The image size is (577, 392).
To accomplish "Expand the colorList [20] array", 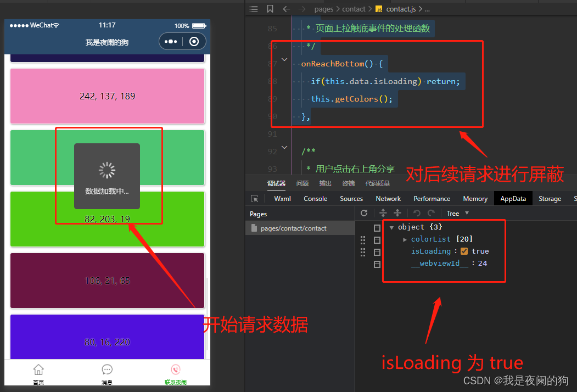I will (405, 239).
